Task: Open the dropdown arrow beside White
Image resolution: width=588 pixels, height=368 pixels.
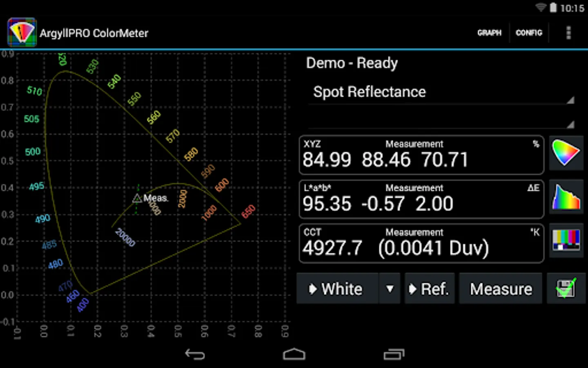Action: [x=390, y=289]
